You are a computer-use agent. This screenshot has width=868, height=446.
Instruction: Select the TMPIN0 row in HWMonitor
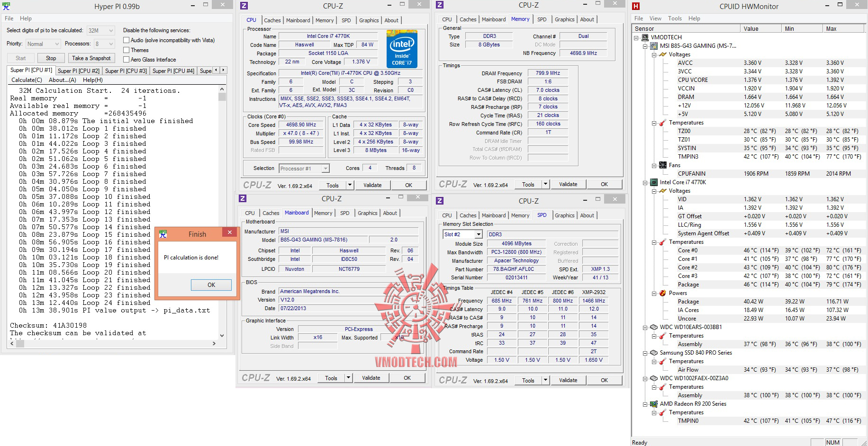pyautogui.click(x=770, y=421)
